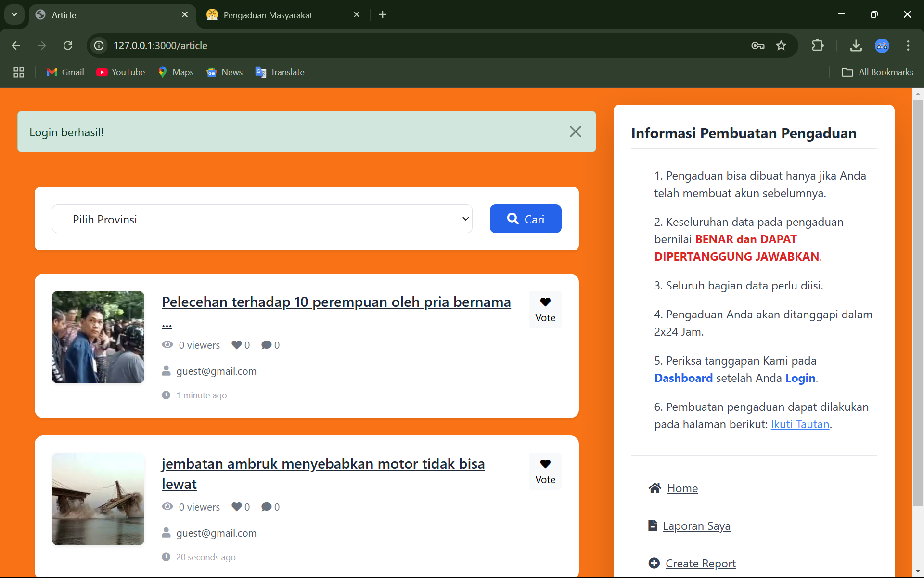Open the jembatan ambruk article link
Image resolution: width=924 pixels, height=578 pixels.
pos(323,464)
